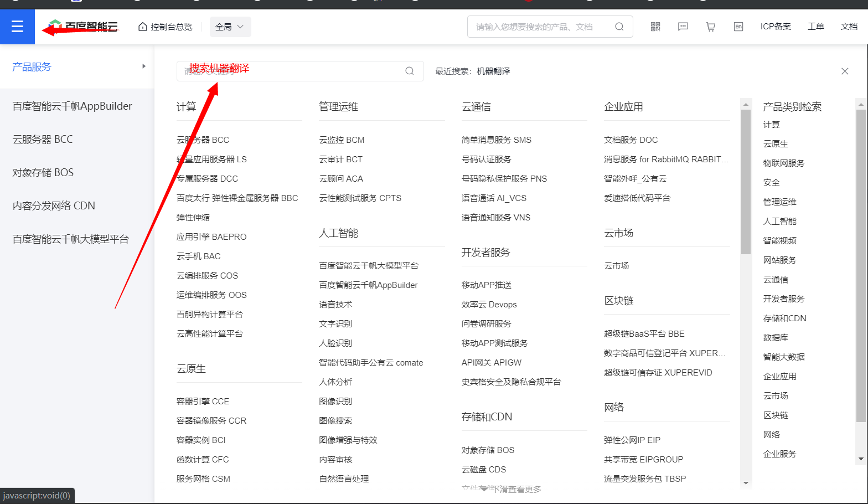
Task: Switch language with the En icon
Action: pyautogui.click(x=738, y=27)
